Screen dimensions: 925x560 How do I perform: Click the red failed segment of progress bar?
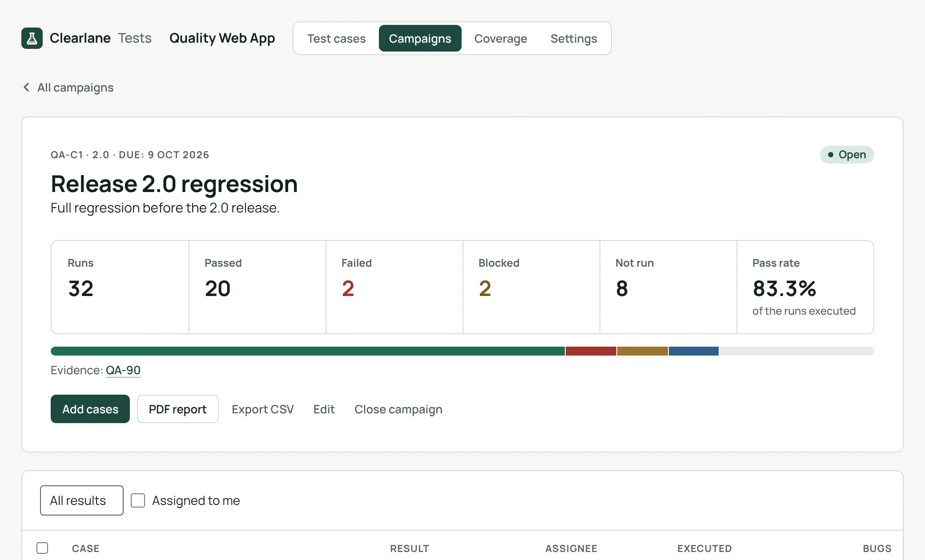pos(591,351)
